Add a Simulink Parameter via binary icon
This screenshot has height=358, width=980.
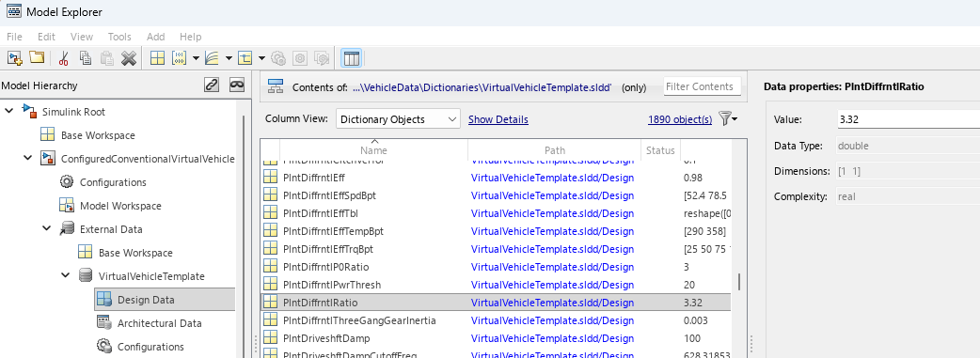(x=179, y=59)
